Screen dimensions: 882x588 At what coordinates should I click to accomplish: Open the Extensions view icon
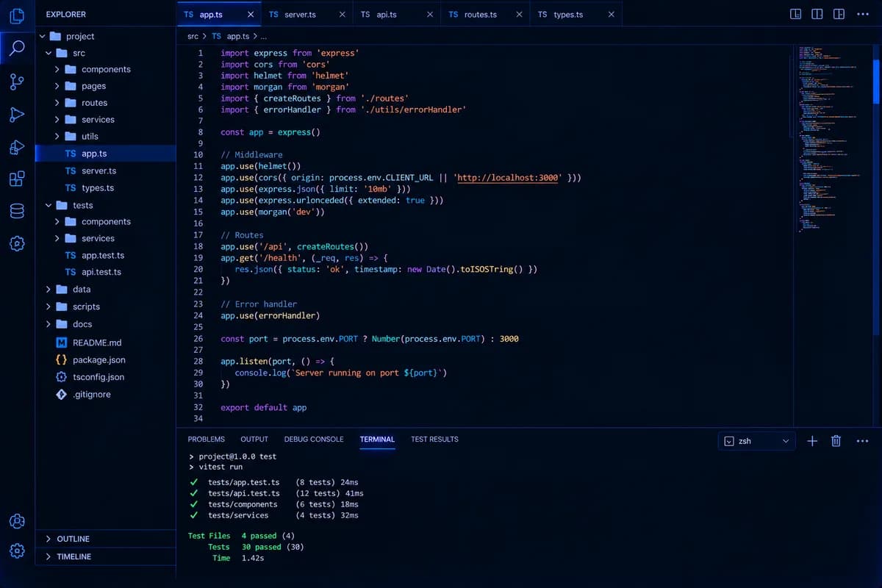pos(17,179)
